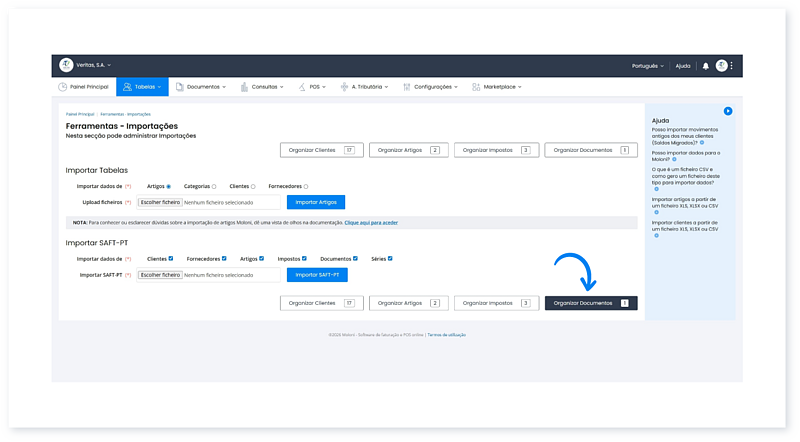Uncheck the Fornecedores checkbox under SAFT-PT

click(x=224, y=258)
